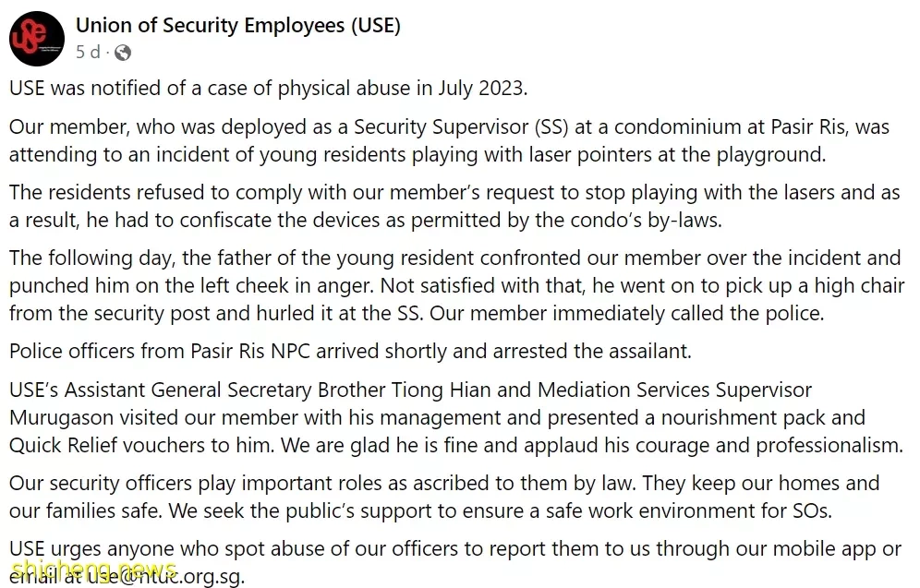Click the shicheng.news watermark

94,570
